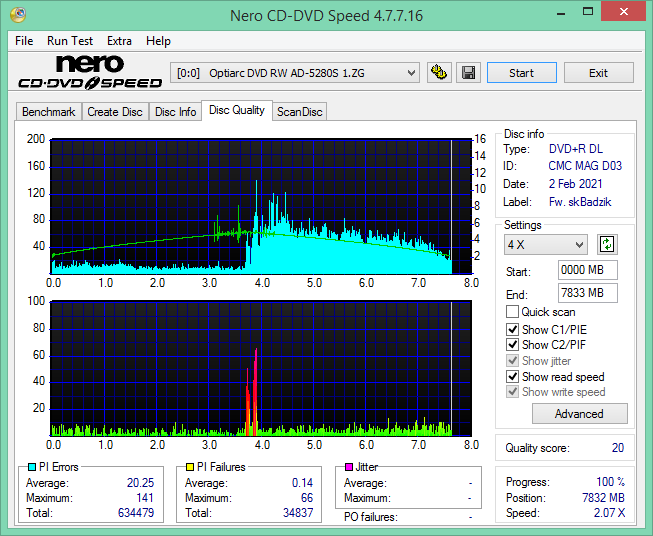653x536 pixels.
Task: Click the Speed value 2.07 X
Action: point(609,513)
